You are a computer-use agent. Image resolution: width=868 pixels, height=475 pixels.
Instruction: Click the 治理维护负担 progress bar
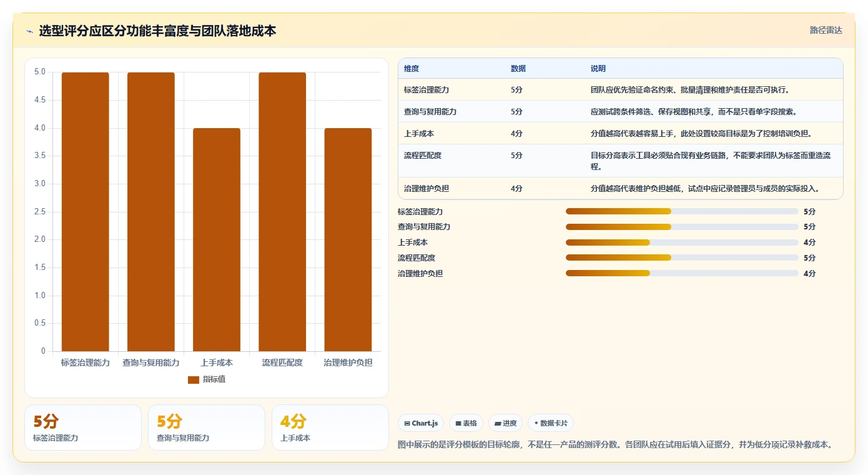point(682,273)
